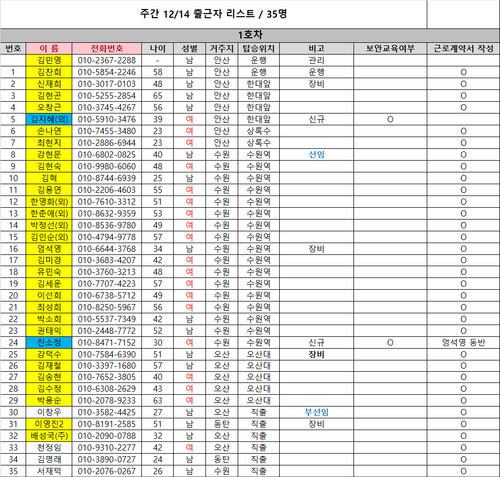Click the name cell '최현지'

click(x=49, y=143)
